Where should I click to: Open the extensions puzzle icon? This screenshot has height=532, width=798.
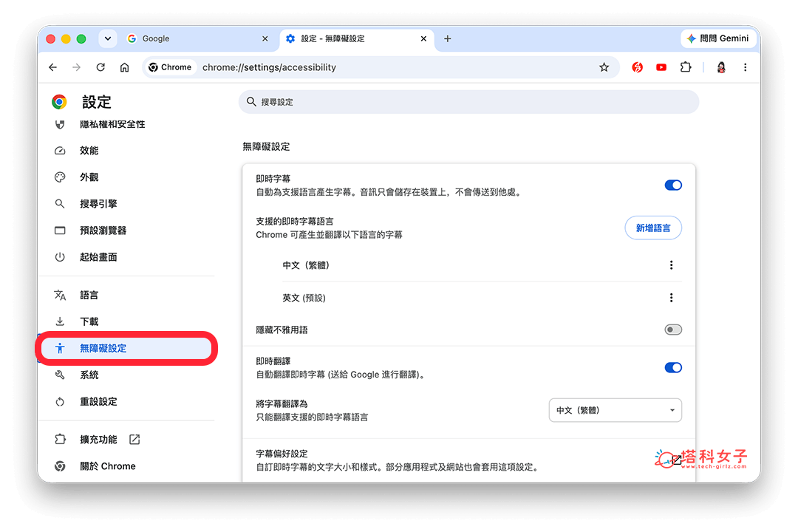(686, 67)
